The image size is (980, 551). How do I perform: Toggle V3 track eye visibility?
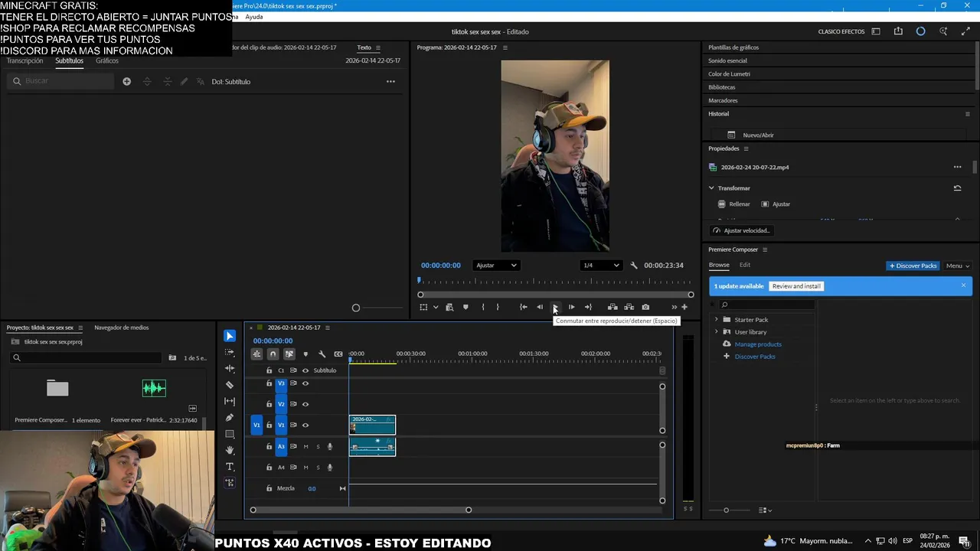coord(305,383)
